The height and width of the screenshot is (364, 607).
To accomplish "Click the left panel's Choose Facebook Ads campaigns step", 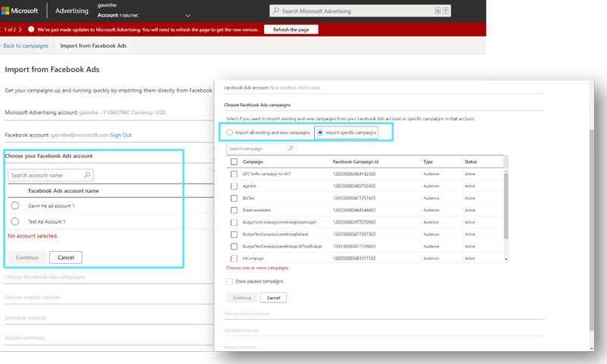I will [45, 277].
